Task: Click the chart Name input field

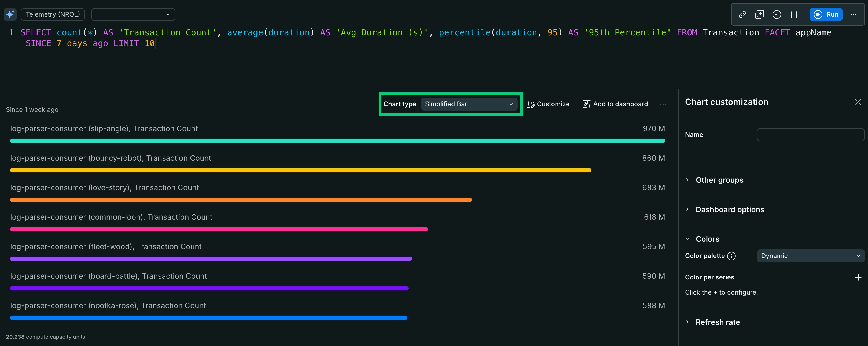Action: pos(810,135)
